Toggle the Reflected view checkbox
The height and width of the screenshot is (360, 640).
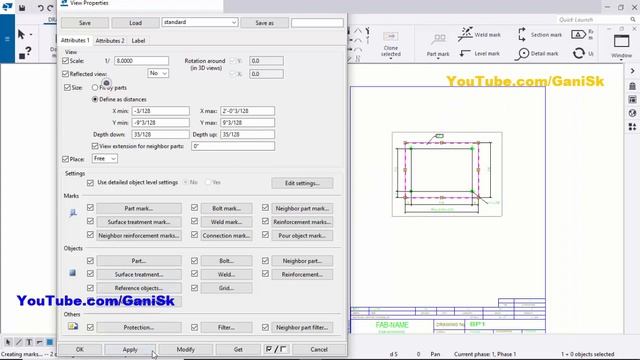(65, 73)
